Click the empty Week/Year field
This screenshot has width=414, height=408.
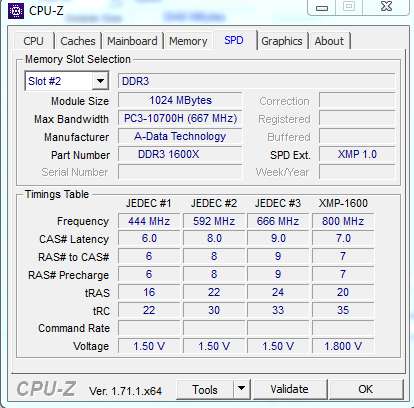coord(357,172)
